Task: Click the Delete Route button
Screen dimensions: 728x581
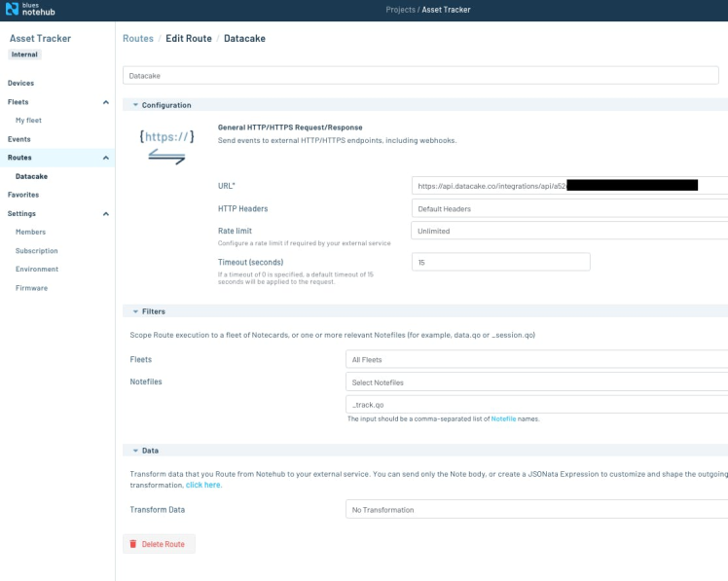Action: point(160,544)
